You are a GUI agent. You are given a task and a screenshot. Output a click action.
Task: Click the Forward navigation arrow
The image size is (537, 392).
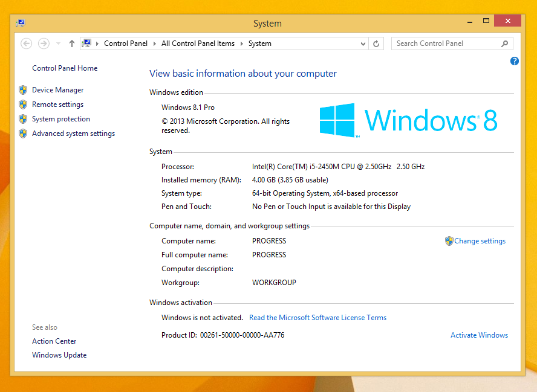click(44, 43)
